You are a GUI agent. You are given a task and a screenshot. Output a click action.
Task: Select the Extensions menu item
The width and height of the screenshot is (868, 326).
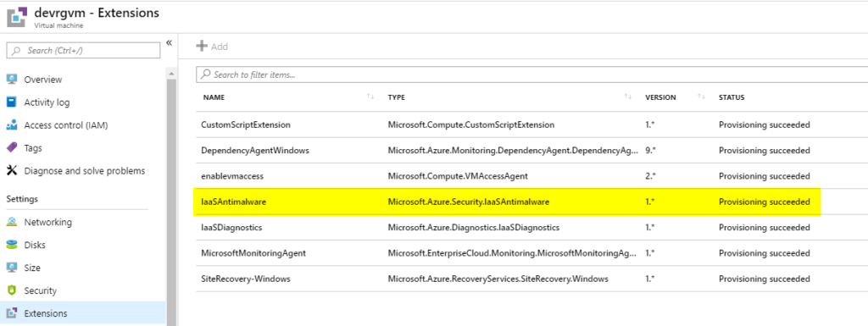(83, 313)
